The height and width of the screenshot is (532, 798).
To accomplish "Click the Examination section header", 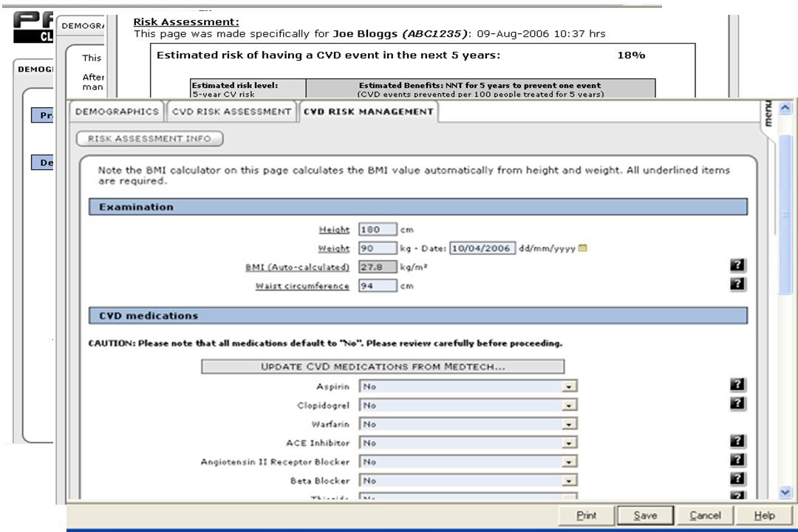I will tap(418, 207).
